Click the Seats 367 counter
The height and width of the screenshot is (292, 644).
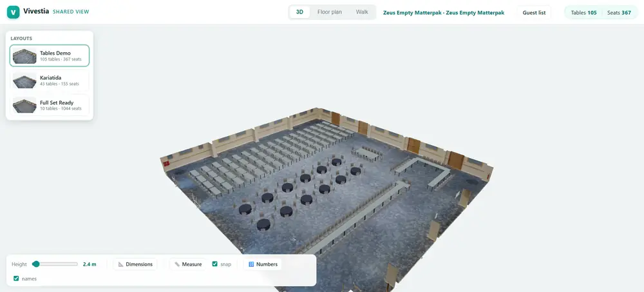tap(619, 12)
